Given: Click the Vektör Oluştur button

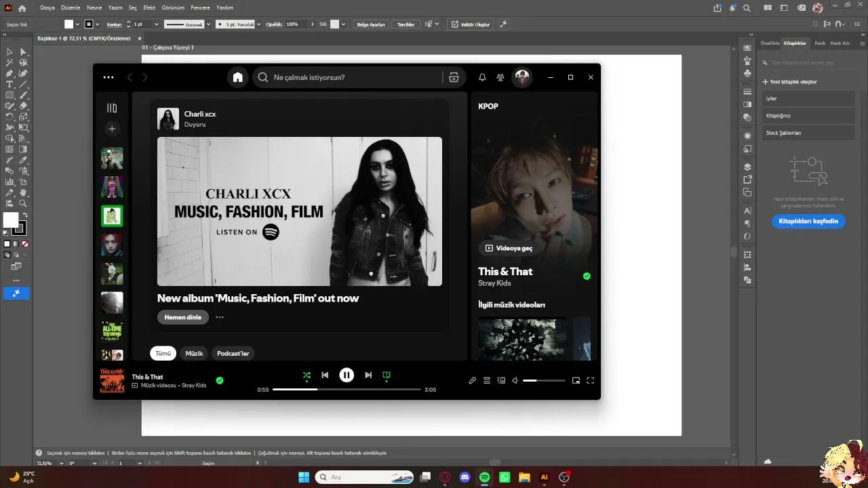Looking at the screenshot, I should 470,24.
